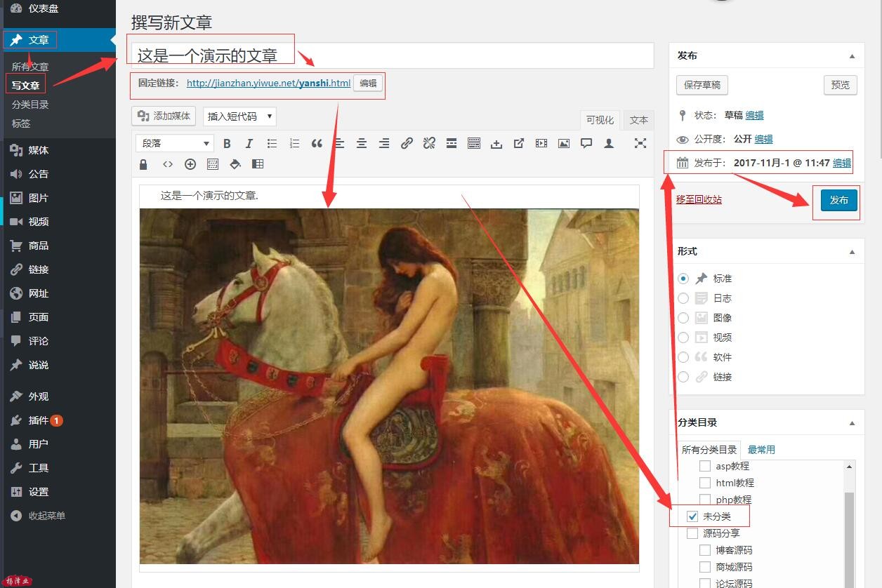Enter distraction-free fullscreen mode
This screenshot has width=882, height=588.
640,143
